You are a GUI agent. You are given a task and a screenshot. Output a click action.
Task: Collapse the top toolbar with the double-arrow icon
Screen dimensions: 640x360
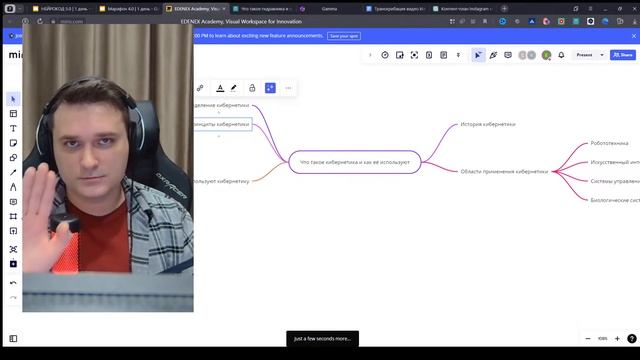[x=458, y=55]
